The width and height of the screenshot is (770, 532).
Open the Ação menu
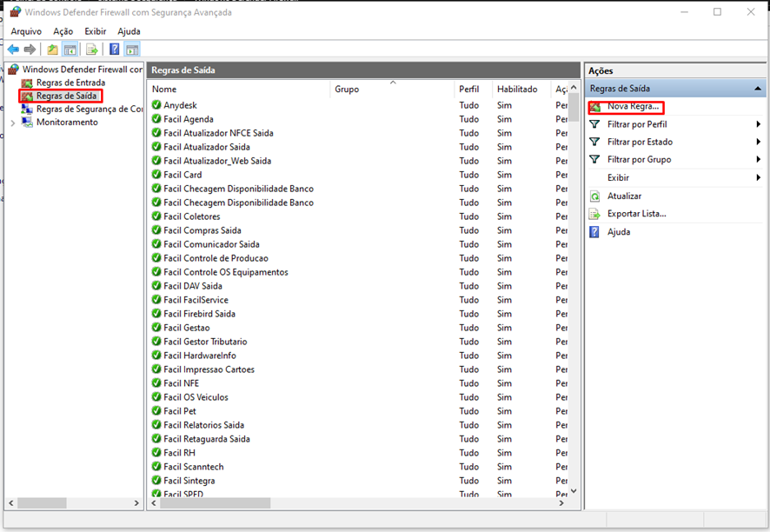coord(63,31)
